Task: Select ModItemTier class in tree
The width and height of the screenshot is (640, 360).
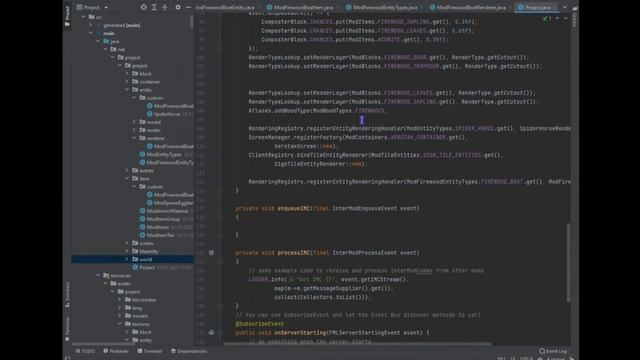Action: pos(161,235)
